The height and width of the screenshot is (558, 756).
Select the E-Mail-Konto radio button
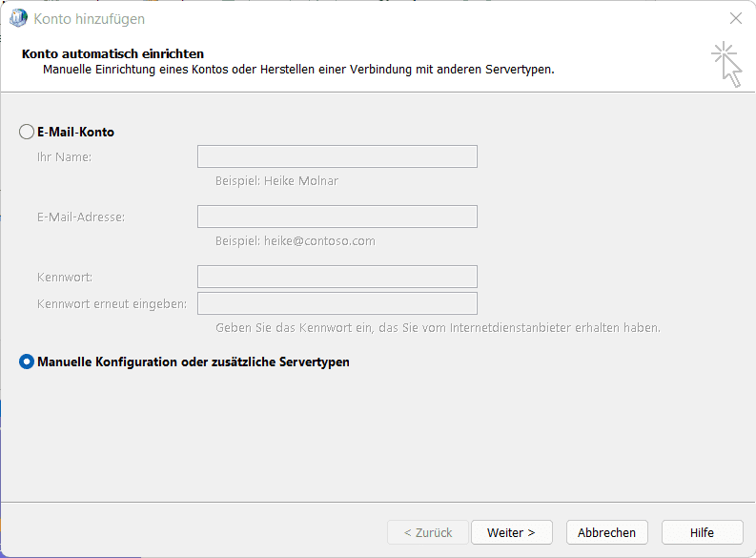pos(27,132)
